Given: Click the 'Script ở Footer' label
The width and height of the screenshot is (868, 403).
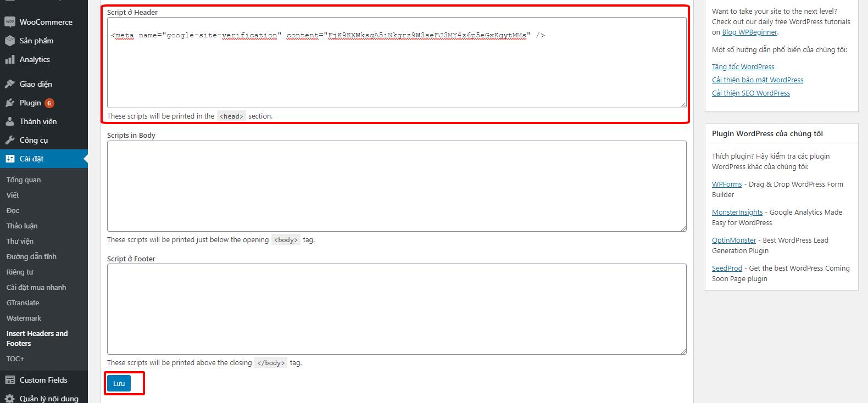Looking at the screenshot, I should click(131, 259).
